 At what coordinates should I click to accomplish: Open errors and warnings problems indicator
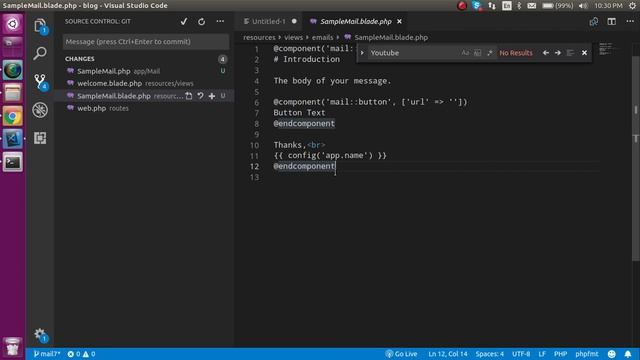(81, 354)
